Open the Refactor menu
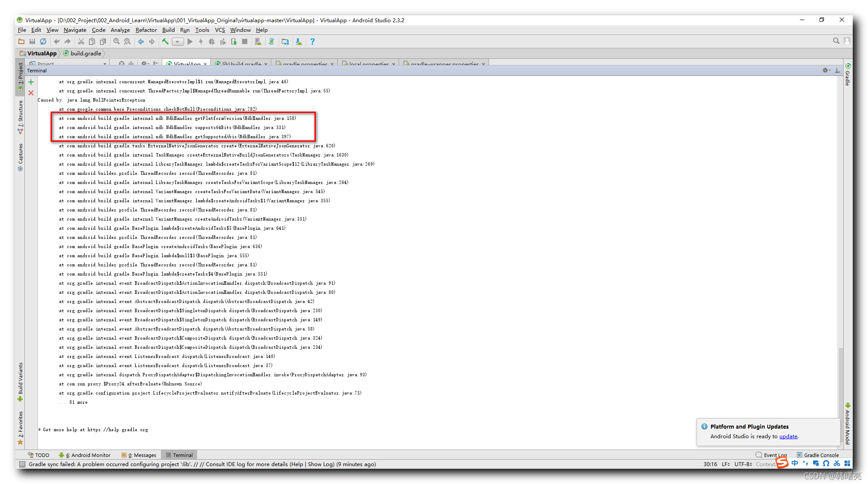The height and width of the screenshot is (484, 868). pyautogui.click(x=146, y=30)
